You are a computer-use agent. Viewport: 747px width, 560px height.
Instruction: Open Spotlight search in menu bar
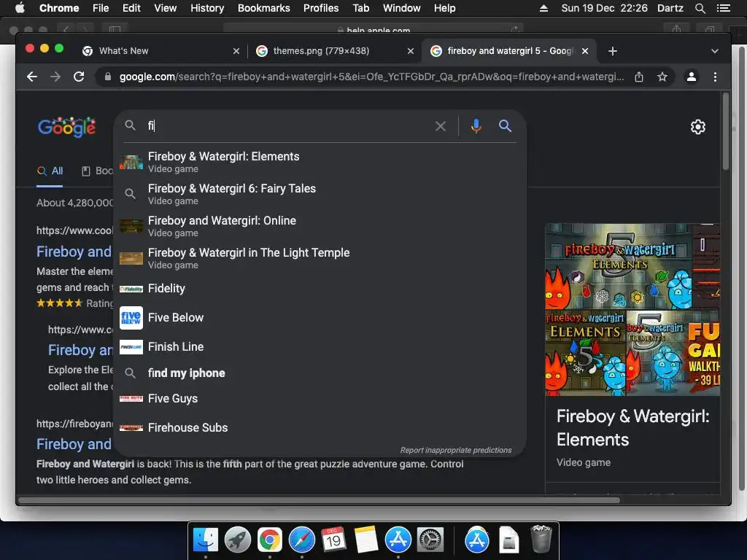pos(700,8)
